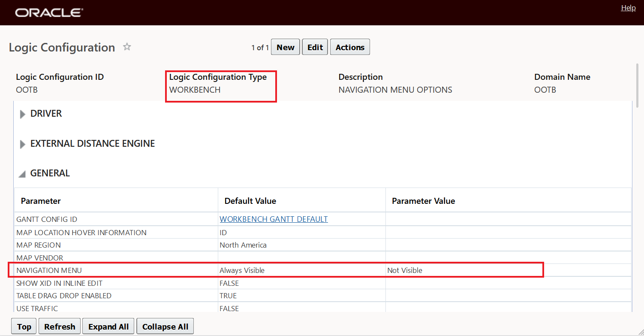Click the Logic Configuration ID value OOTB
This screenshot has height=336, width=644.
(x=27, y=90)
